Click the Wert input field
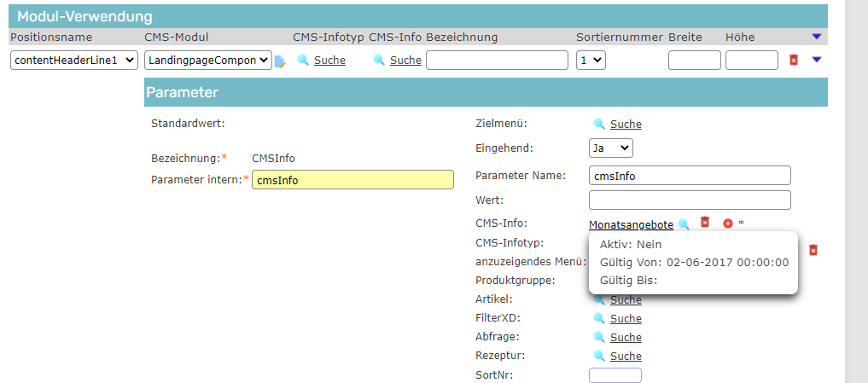The image size is (868, 383). click(x=690, y=200)
